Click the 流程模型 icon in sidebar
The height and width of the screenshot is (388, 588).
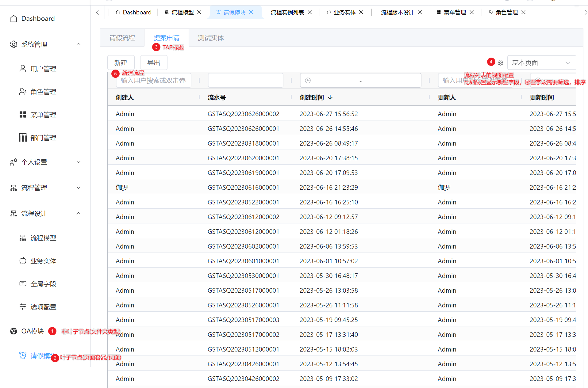[x=23, y=238]
